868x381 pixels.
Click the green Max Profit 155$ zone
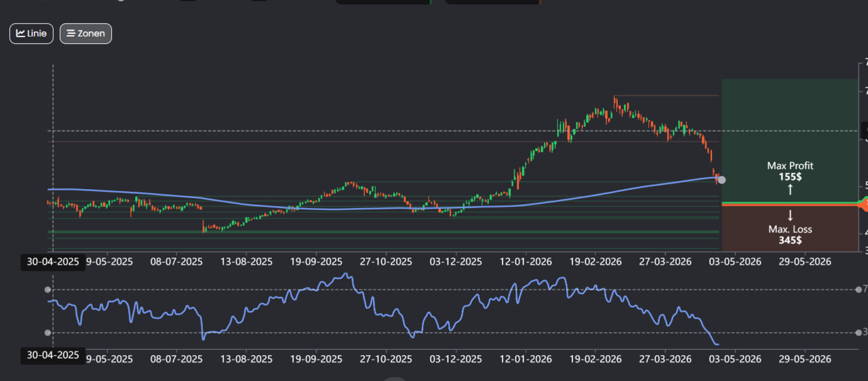tap(790, 140)
